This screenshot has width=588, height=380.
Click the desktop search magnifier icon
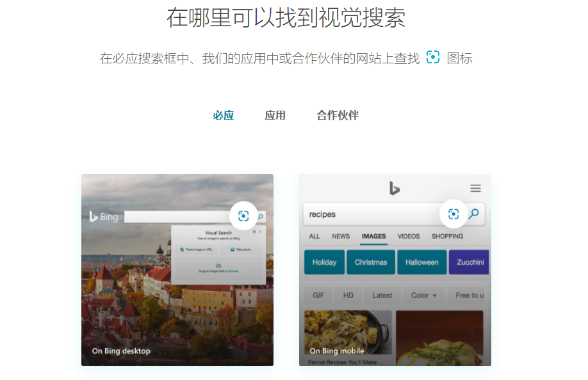(260, 216)
